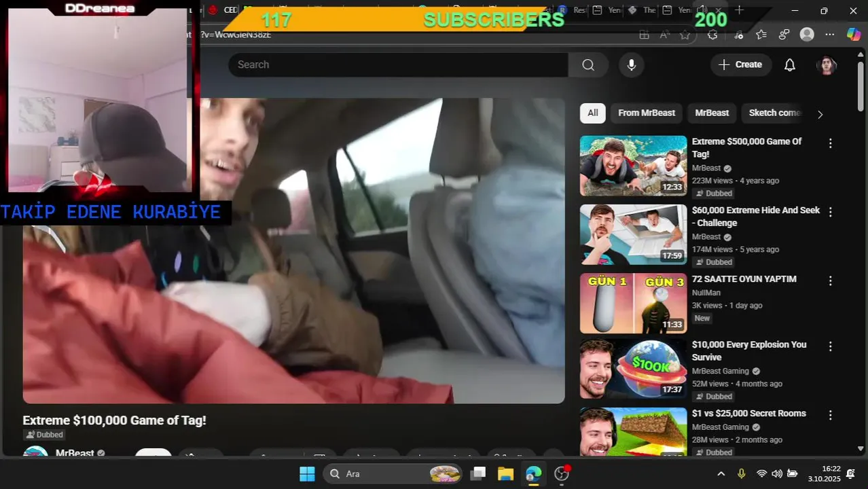Open Edge browser extensions puzzle icon
This screenshot has height=489, width=868.
(712, 34)
